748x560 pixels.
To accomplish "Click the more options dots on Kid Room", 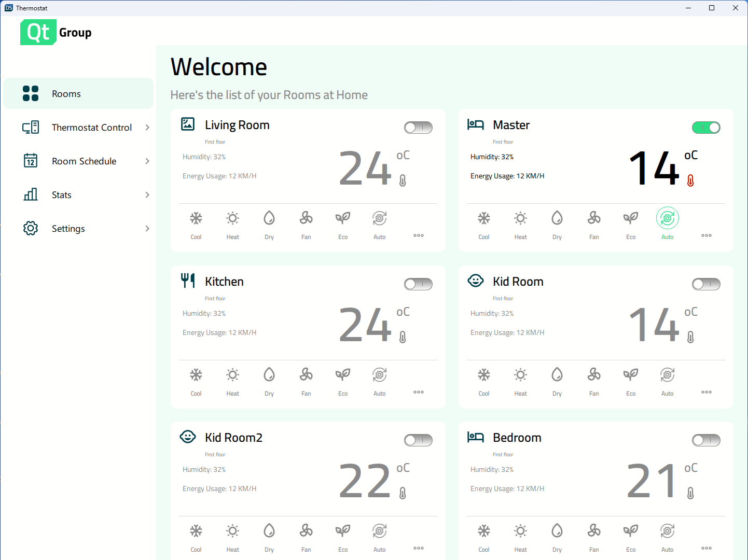I will click(706, 392).
